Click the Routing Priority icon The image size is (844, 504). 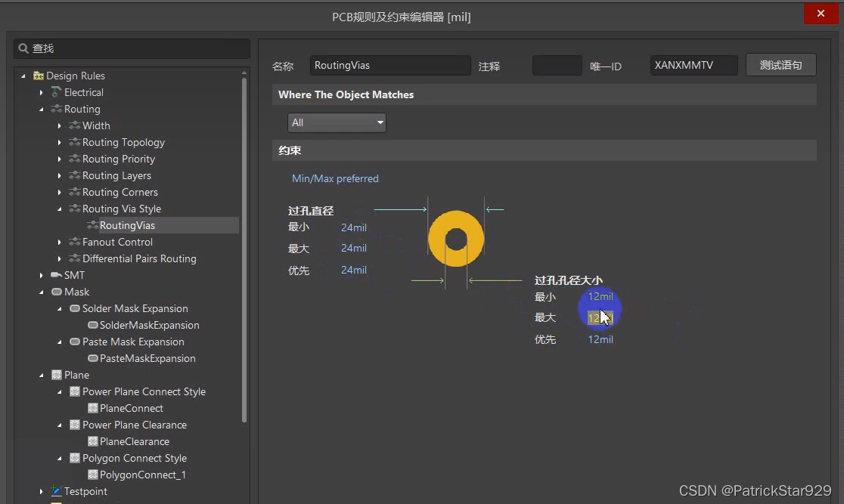(74, 159)
